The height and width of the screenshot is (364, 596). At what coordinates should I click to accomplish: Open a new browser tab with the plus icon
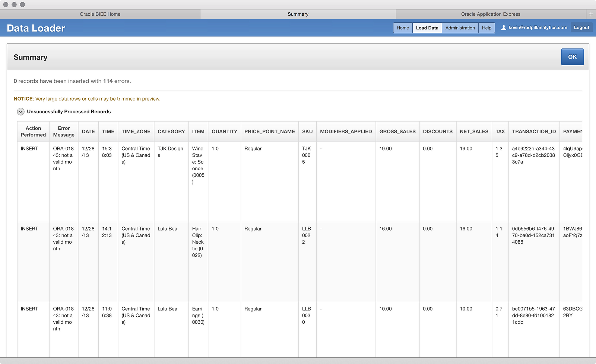[591, 14]
